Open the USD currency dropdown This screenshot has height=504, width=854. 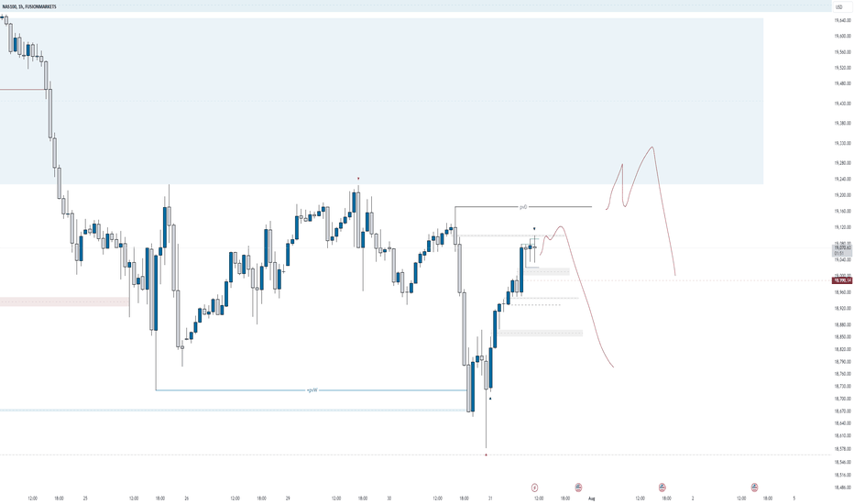(838, 6)
